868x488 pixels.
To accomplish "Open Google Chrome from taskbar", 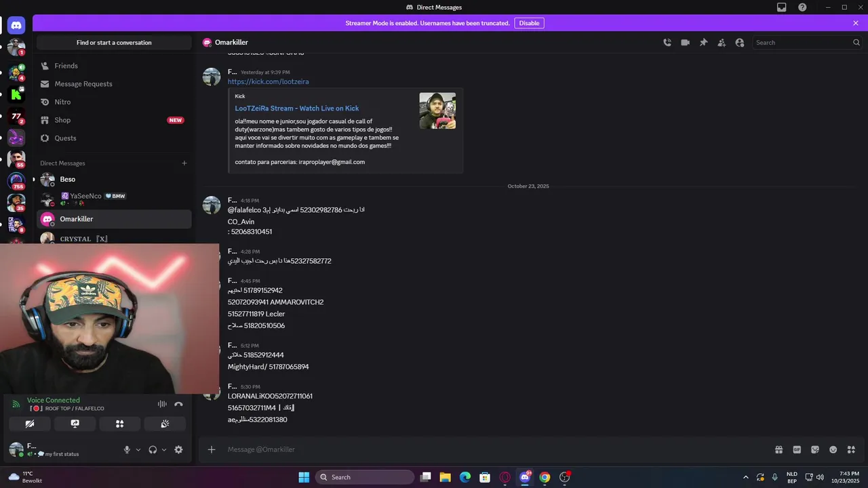I will (545, 477).
